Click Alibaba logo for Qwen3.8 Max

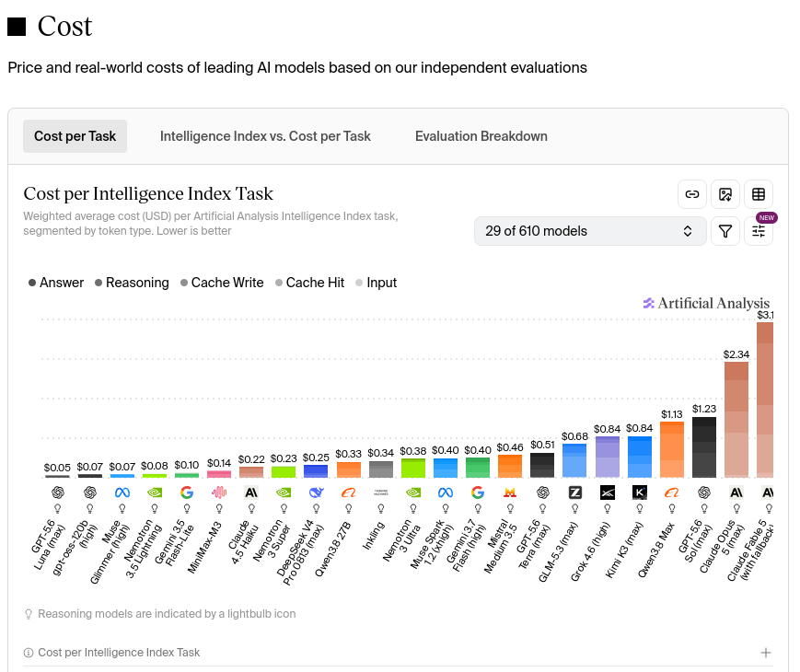[671, 492]
